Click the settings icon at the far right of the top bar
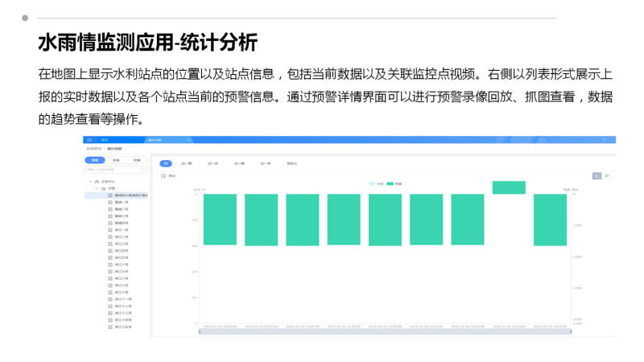Viewport: 644px width, 362px height. pos(604,140)
